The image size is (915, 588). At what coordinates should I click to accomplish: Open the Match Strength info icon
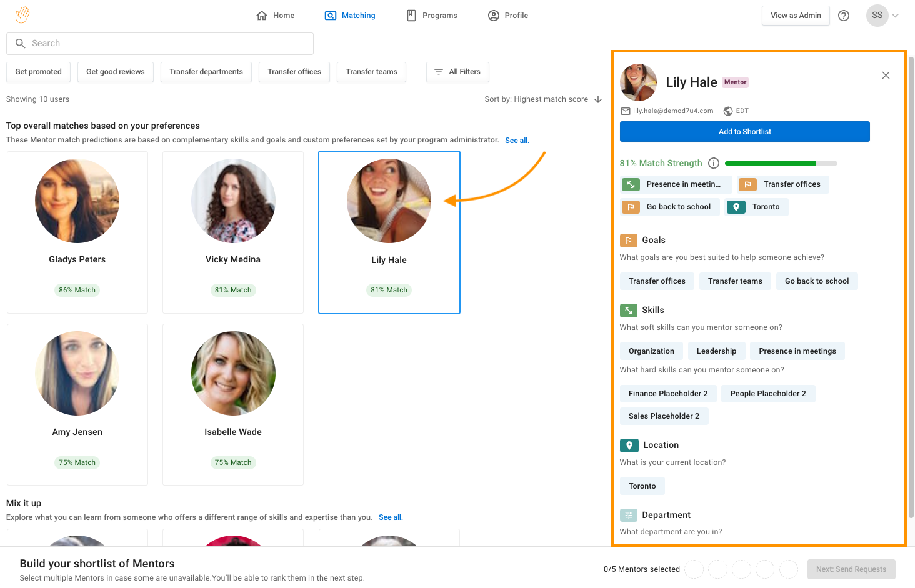[x=714, y=163]
